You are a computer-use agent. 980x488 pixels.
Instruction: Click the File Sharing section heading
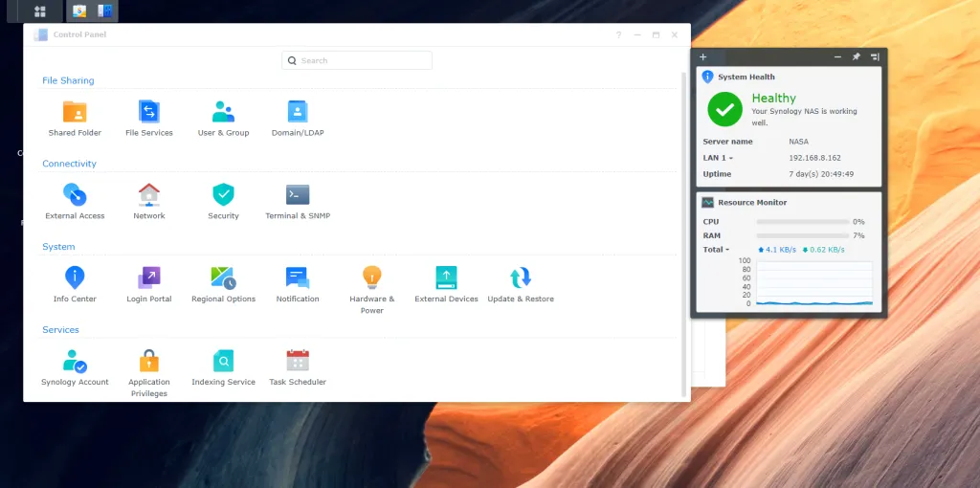coord(68,80)
